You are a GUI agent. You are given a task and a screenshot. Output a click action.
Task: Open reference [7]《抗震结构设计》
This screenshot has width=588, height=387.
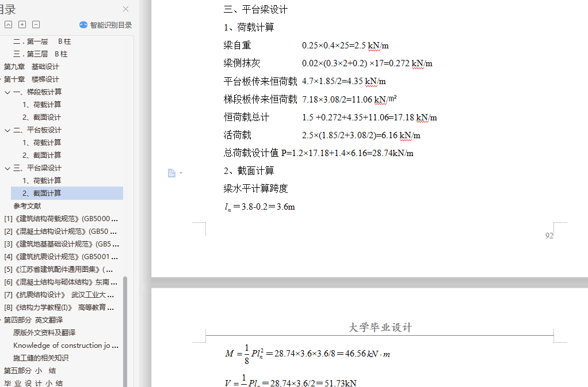[x=59, y=295]
